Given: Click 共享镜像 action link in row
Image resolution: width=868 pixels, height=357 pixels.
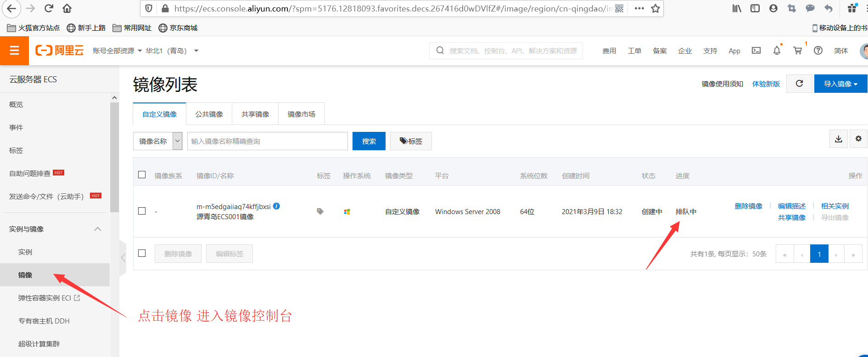Looking at the screenshot, I should tap(792, 217).
